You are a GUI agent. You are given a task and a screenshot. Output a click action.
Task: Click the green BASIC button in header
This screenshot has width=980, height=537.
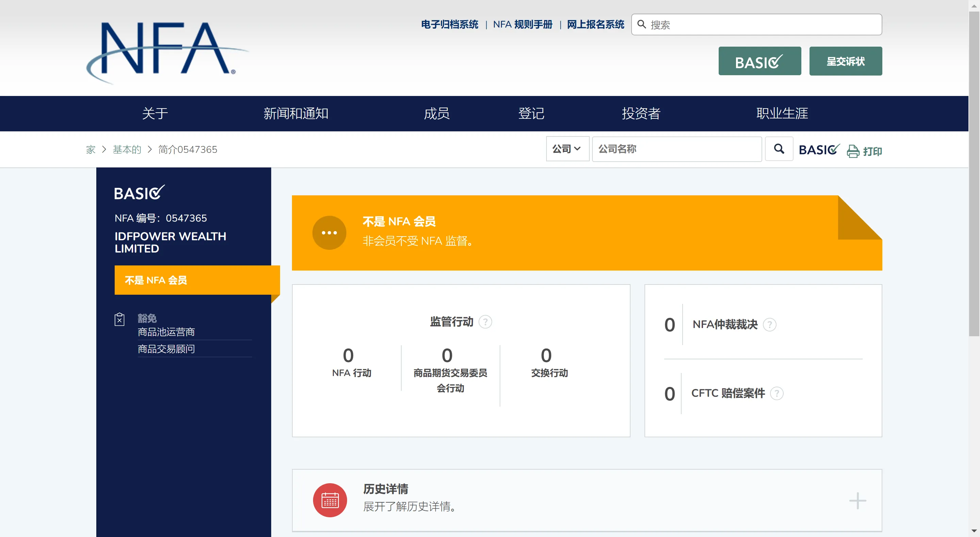(760, 61)
